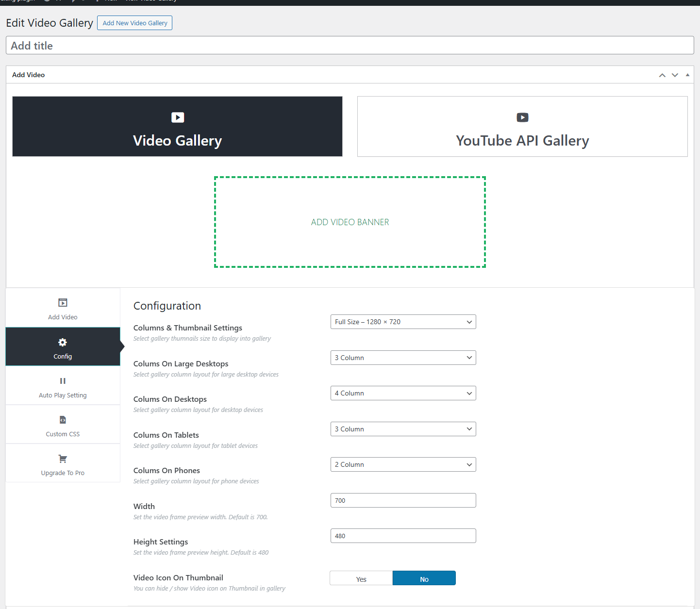The width and height of the screenshot is (700, 609).
Task: Select the Video Gallery type card
Action: click(x=177, y=126)
